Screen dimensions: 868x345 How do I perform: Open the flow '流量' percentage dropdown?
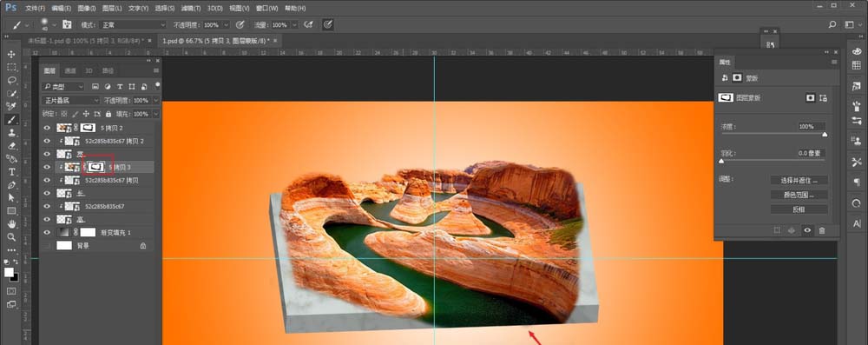[294, 25]
